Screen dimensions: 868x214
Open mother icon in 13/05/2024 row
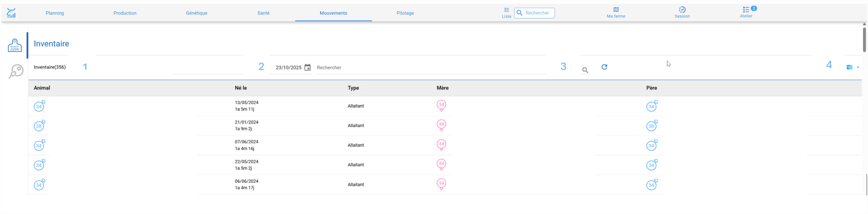[441, 105]
